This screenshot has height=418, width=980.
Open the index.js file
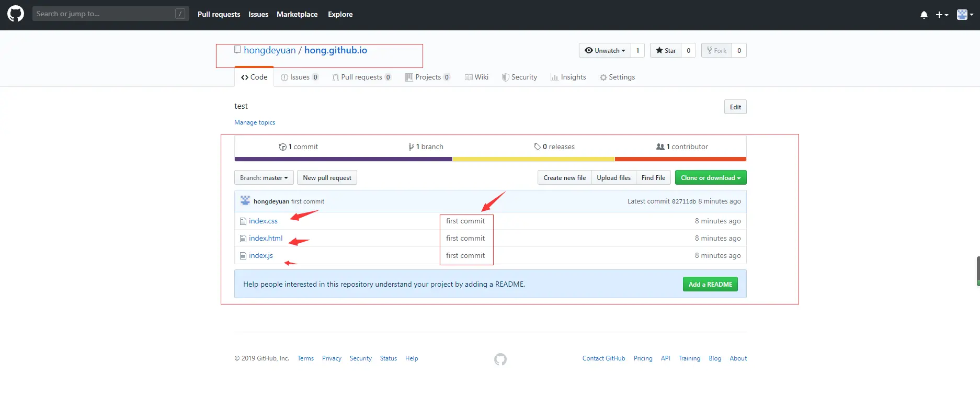click(261, 256)
